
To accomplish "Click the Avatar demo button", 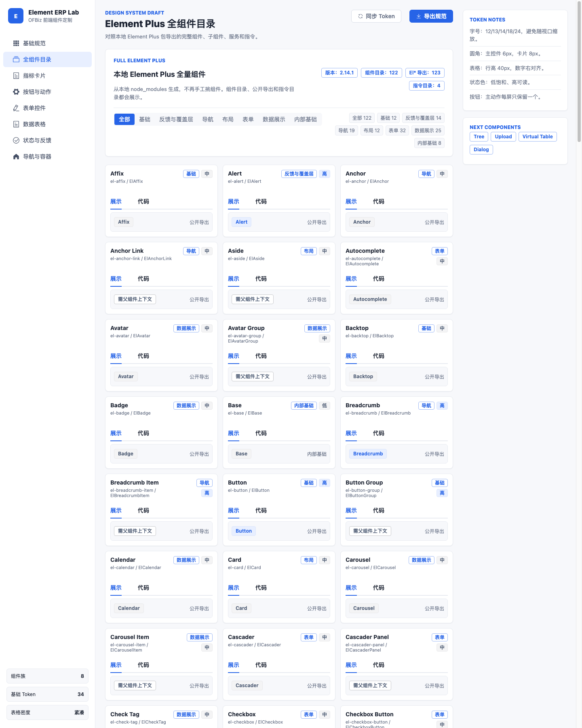I will click(126, 377).
